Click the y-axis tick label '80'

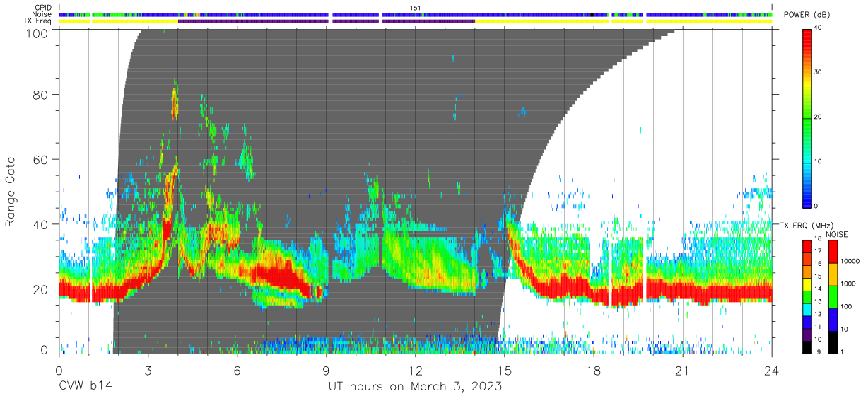point(42,95)
